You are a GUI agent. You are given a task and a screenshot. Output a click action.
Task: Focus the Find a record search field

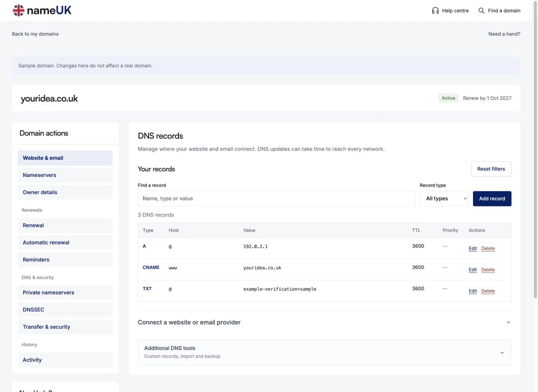[x=277, y=198]
